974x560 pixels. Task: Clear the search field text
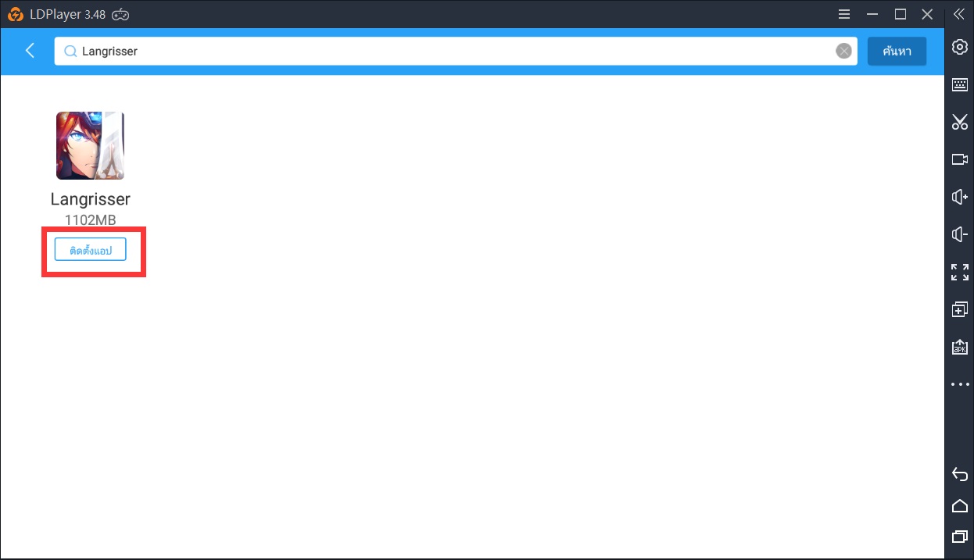pos(843,52)
